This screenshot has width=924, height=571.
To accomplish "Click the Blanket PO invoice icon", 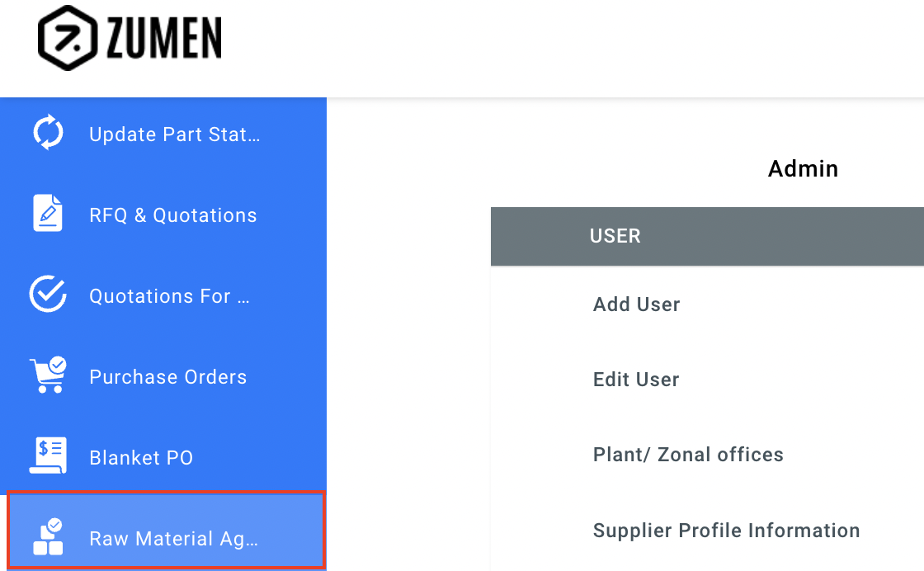I will coord(48,455).
